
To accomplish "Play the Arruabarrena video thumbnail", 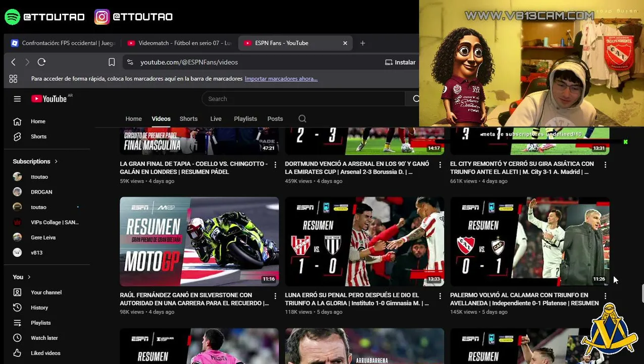I will click(x=364, y=346).
